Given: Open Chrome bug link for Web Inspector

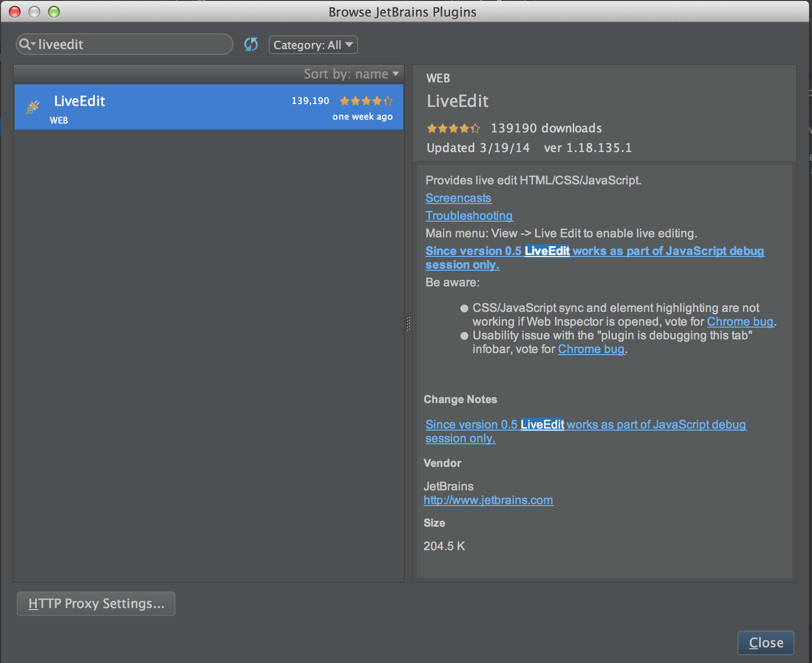Looking at the screenshot, I should pyautogui.click(x=740, y=322).
